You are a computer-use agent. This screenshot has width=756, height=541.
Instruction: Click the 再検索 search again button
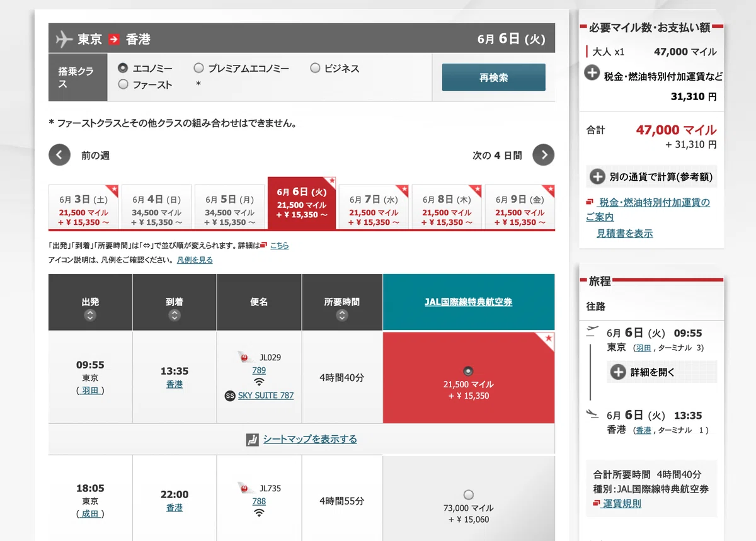click(493, 77)
